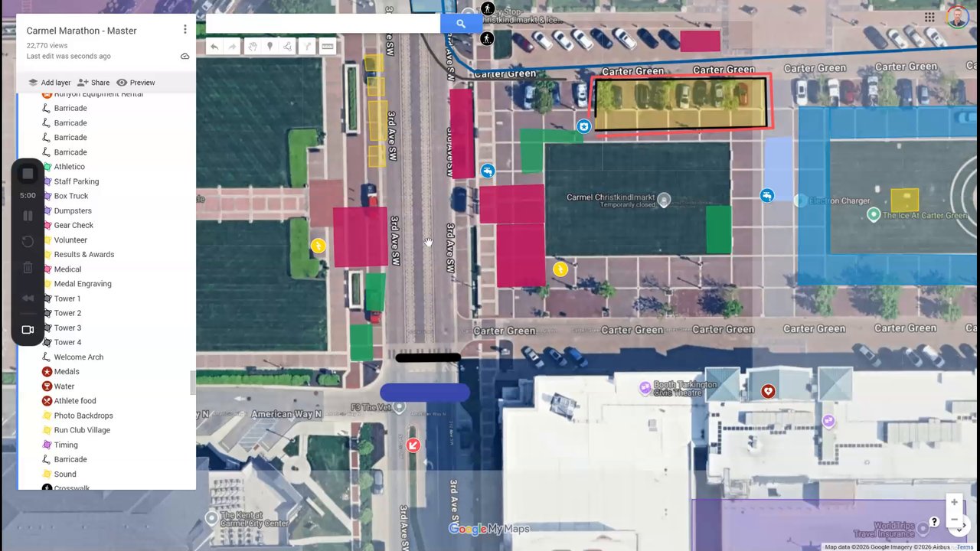The height and width of the screenshot is (551, 980).
Task: Select the Add marker pin tool
Action: pos(269,47)
